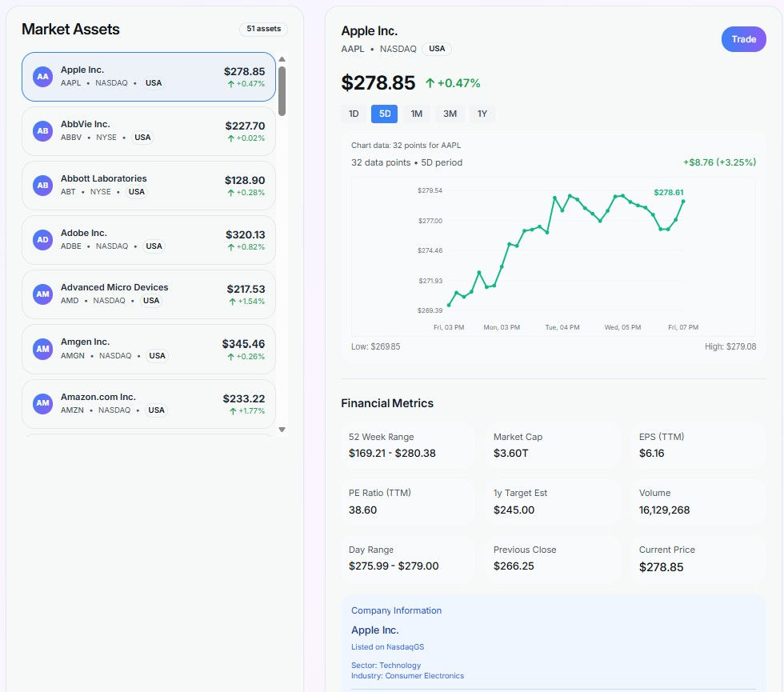Select the Amazon.com Inc. asset row
This screenshot has height=692, width=784.
pyautogui.click(x=149, y=403)
